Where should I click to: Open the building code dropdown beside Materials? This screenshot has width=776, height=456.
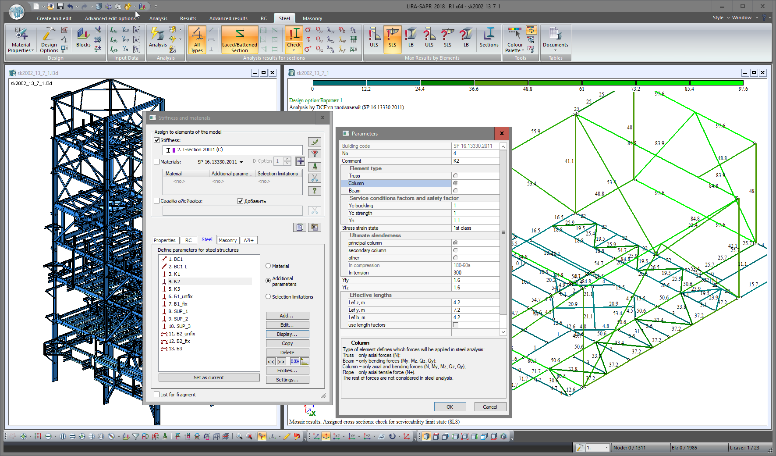pos(242,160)
